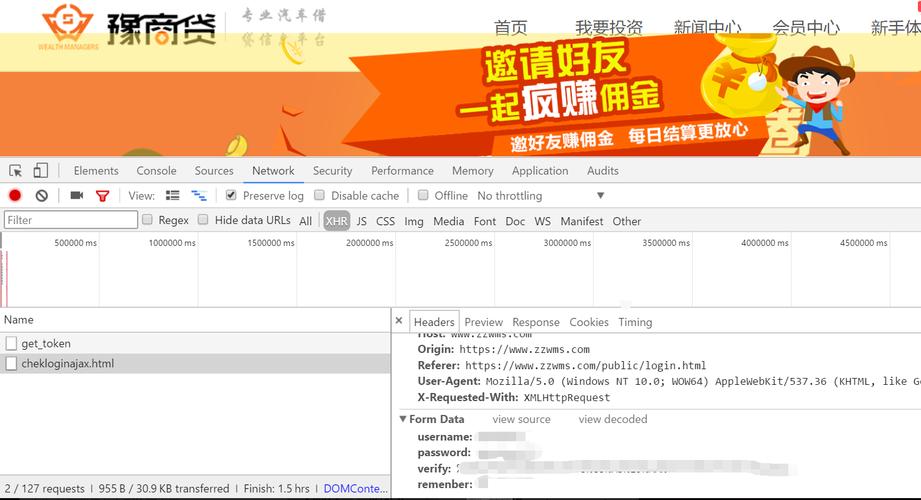The image size is (921, 500).
Task: Activate the inspect element picker icon
Action: click(16, 171)
